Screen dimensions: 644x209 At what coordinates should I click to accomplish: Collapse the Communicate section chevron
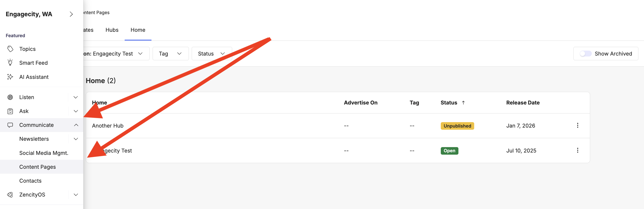pos(76,125)
